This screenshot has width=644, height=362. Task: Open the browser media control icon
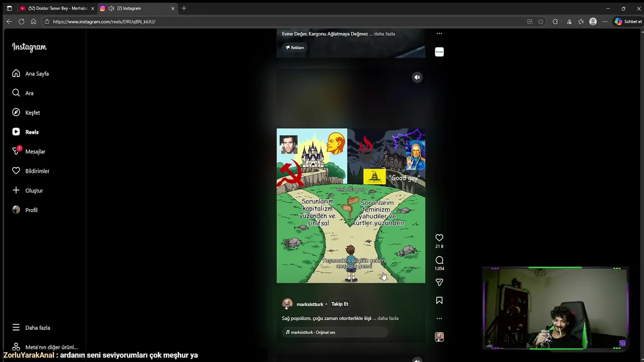tap(569, 22)
